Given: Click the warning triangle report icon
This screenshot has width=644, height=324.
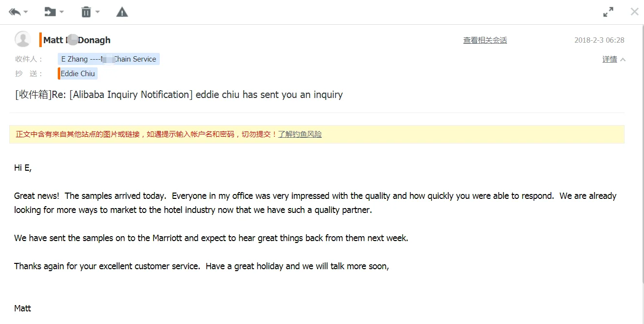Looking at the screenshot, I should point(122,12).
